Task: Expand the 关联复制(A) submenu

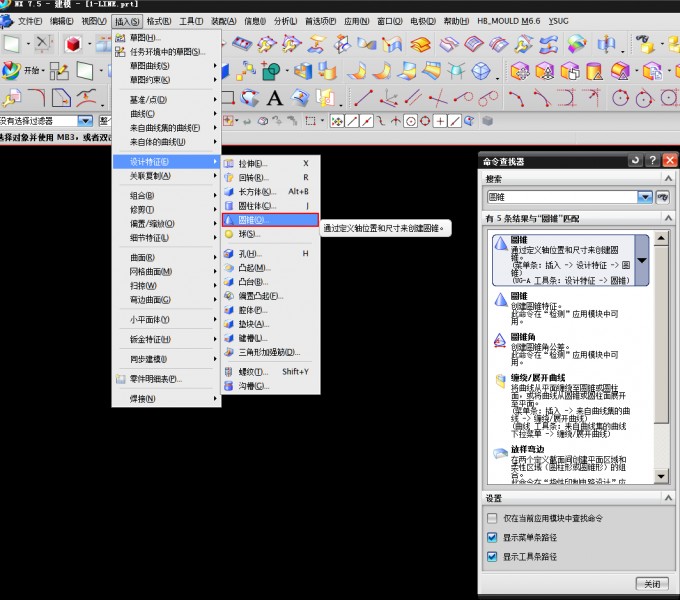Action: [167, 176]
